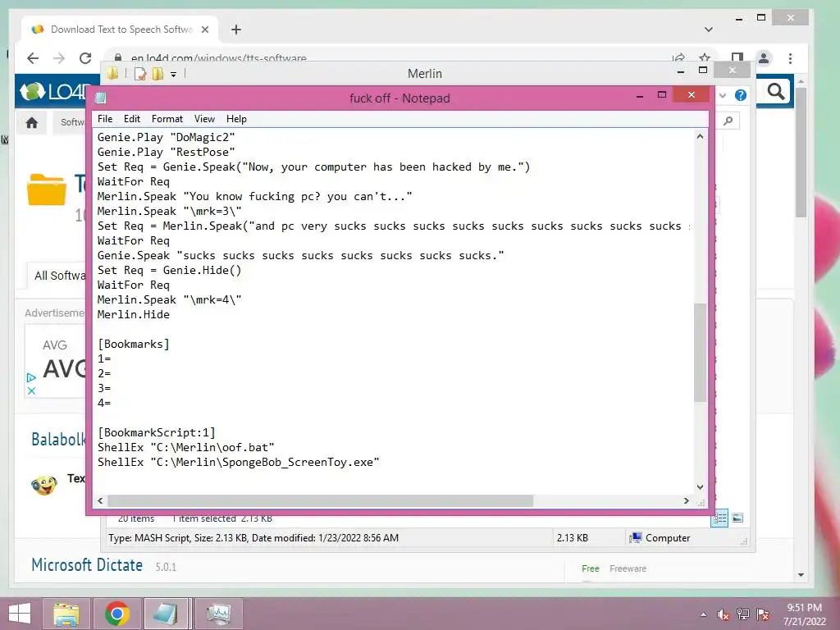Click the Notepad horizontal scrollbar thumb

tap(321, 501)
